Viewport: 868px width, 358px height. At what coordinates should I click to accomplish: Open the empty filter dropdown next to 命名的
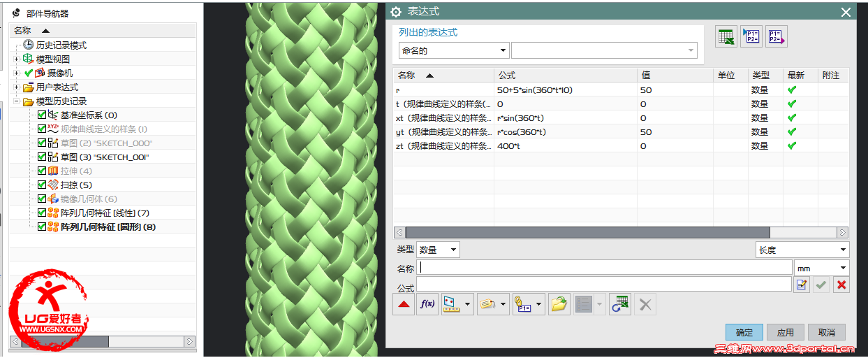604,50
